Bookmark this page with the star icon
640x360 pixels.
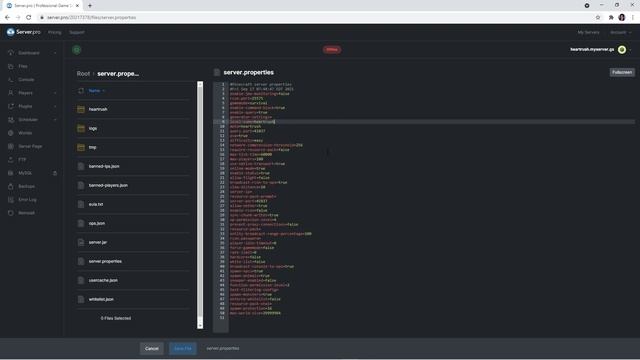point(598,18)
